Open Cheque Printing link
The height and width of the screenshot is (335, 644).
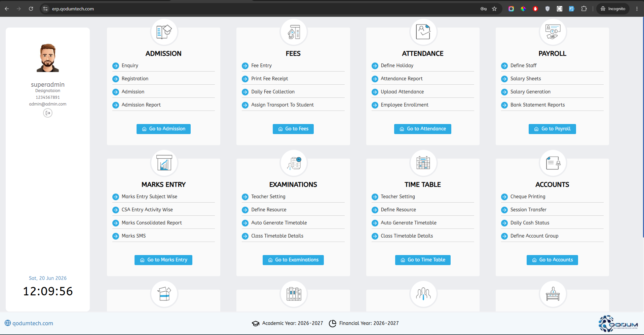[528, 197]
